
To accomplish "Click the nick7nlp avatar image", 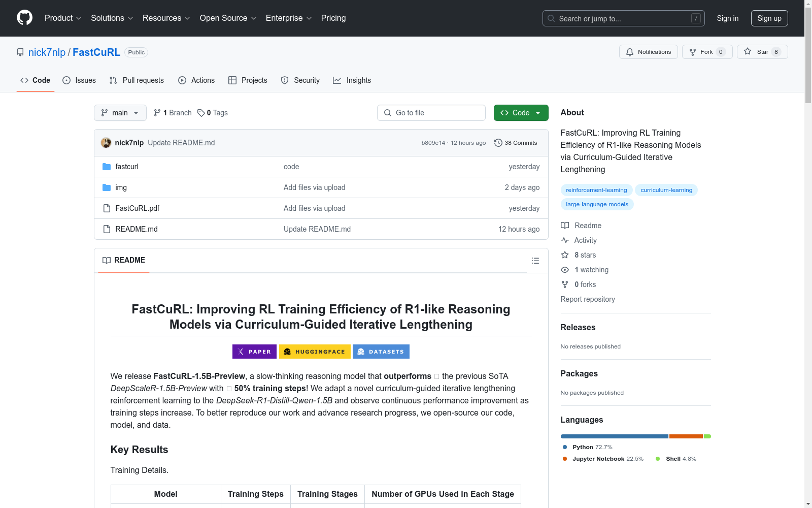I will [x=106, y=143].
